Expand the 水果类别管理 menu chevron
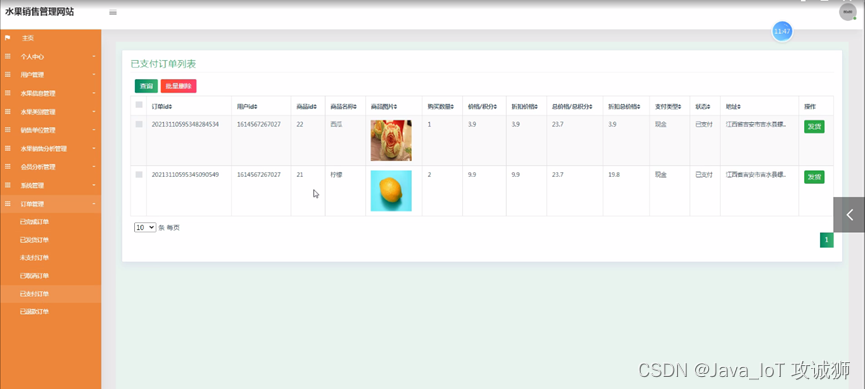This screenshot has width=865, height=389. (94, 111)
